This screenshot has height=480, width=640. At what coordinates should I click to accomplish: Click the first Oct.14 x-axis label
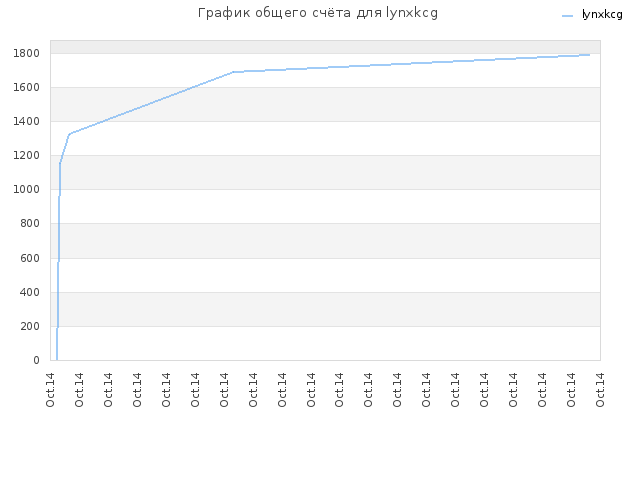50,390
